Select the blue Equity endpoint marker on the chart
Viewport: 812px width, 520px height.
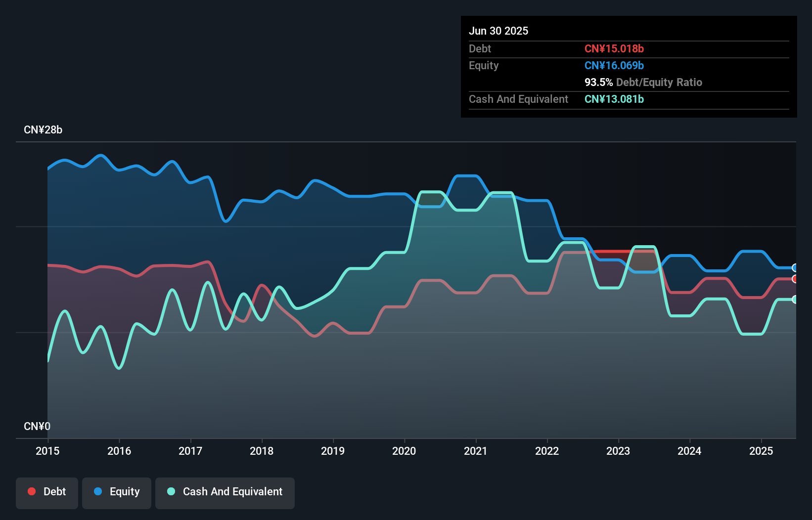pos(795,267)
